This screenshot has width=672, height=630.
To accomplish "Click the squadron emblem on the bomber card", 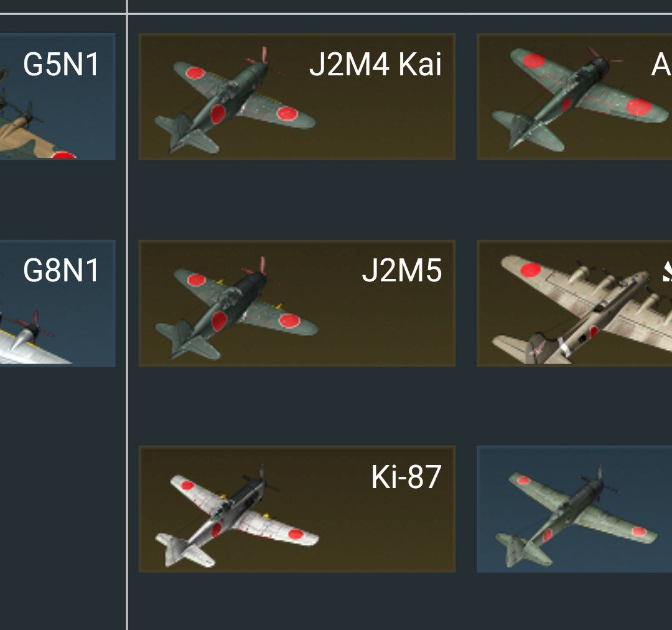I will [667, 272].
